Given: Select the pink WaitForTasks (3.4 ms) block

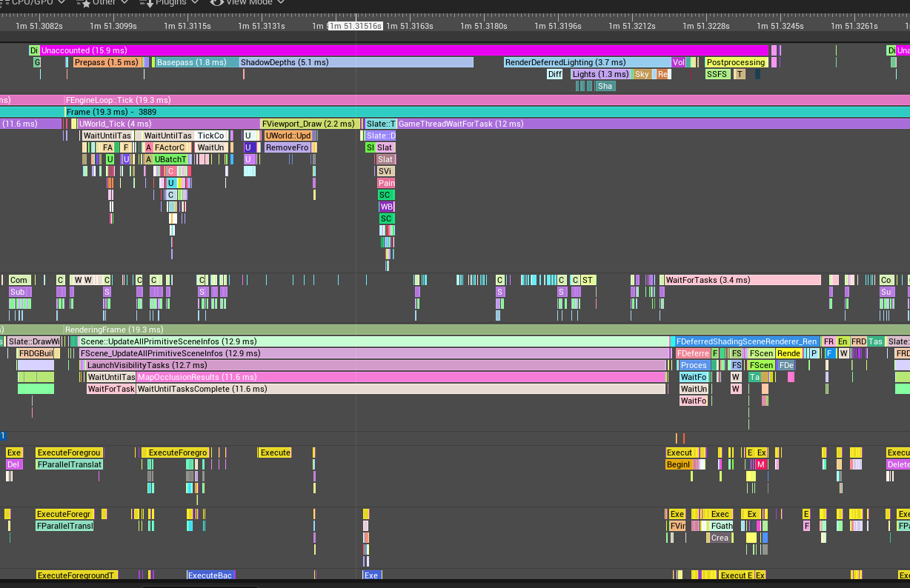Looking at the screenshot, I should pos(741,280).
